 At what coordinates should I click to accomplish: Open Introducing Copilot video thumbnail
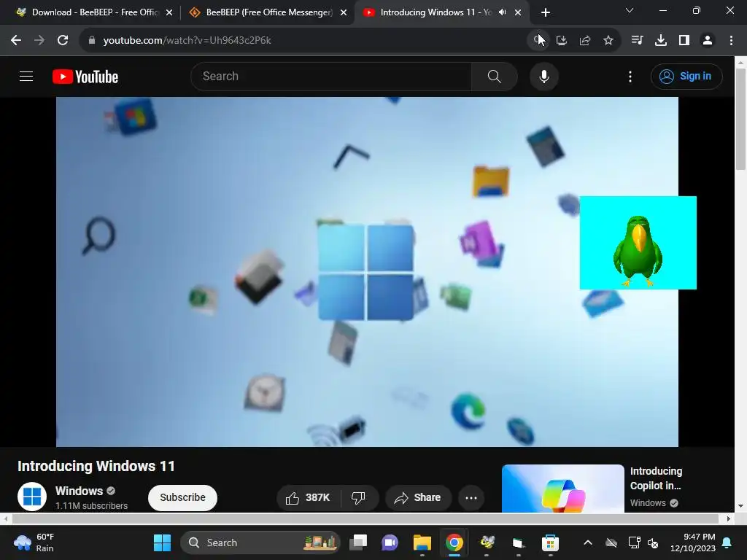click(x=562, y=489)
